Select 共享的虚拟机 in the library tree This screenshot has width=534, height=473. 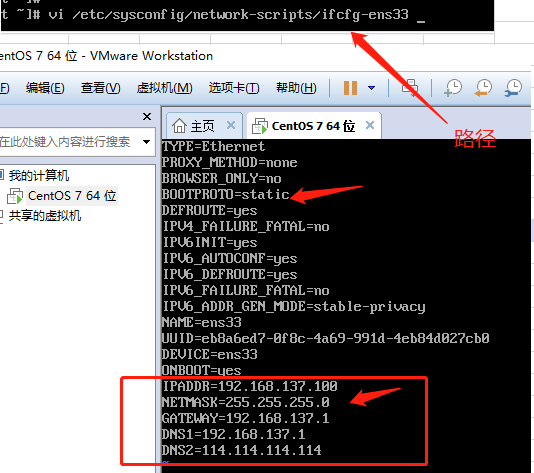[45, 216]
